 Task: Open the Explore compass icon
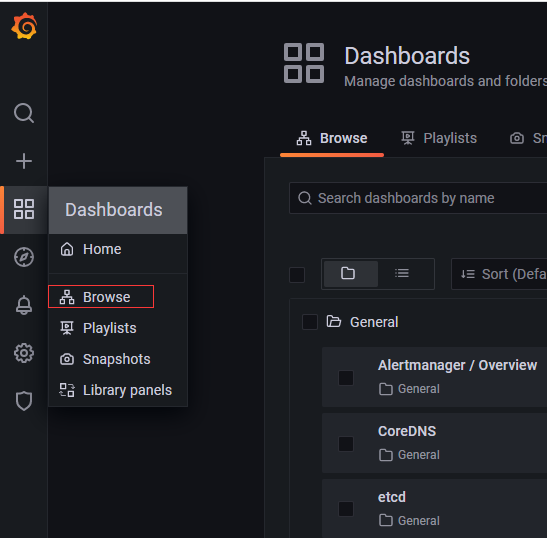(24, 257)
